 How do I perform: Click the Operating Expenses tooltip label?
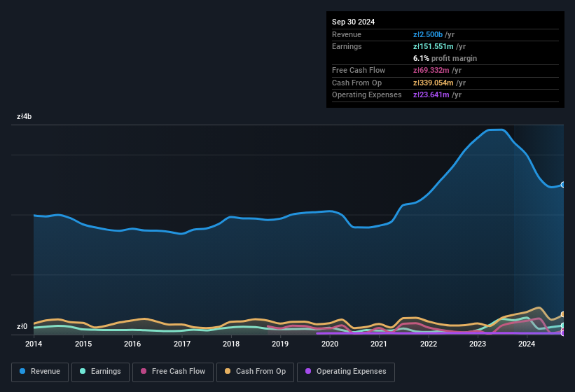pyautogui.click(x=367, y=95)
